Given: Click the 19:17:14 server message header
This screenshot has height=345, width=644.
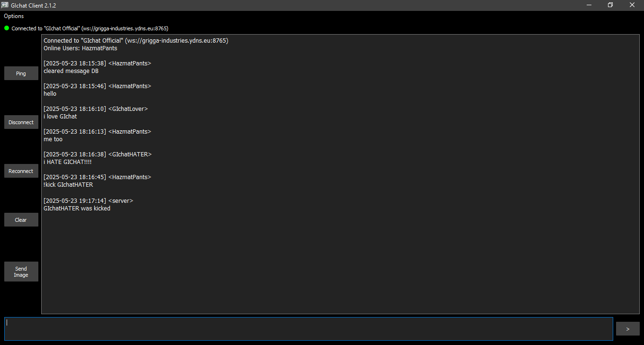Looking at the screenshot, I should 89,201.
